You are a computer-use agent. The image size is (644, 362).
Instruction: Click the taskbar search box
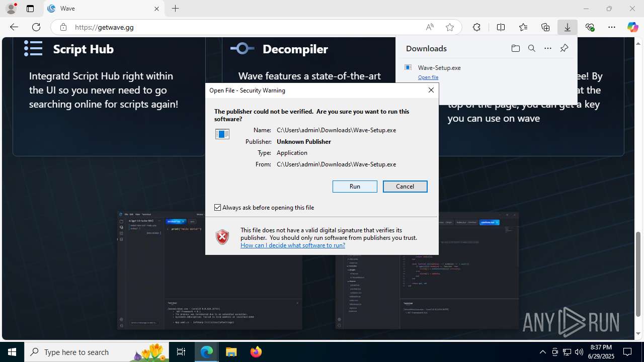click(98, 352)
